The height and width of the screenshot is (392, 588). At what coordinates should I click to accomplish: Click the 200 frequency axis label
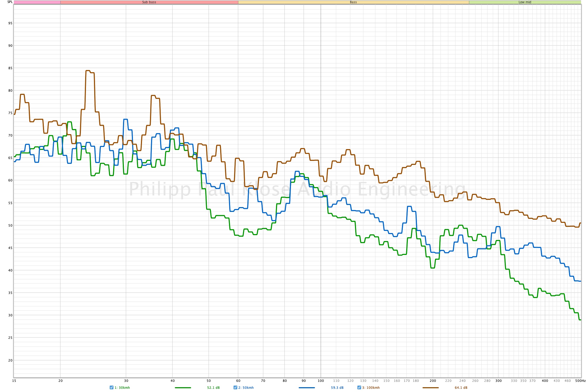(x=433, y=381)
